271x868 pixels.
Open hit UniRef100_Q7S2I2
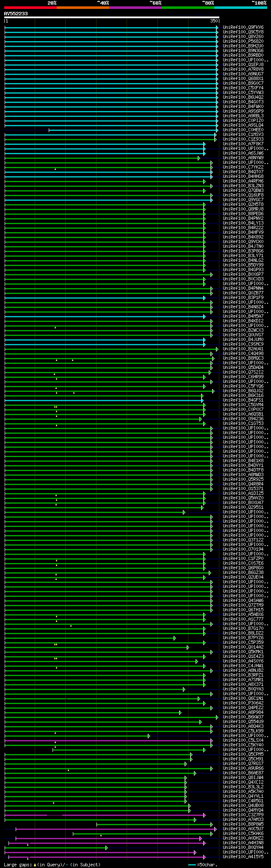point(243,372)
